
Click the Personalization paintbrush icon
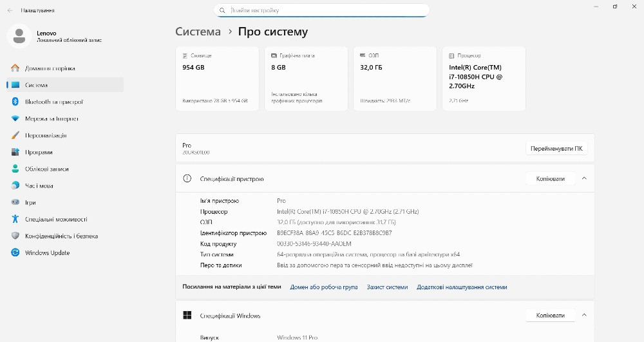pos(15,135)
